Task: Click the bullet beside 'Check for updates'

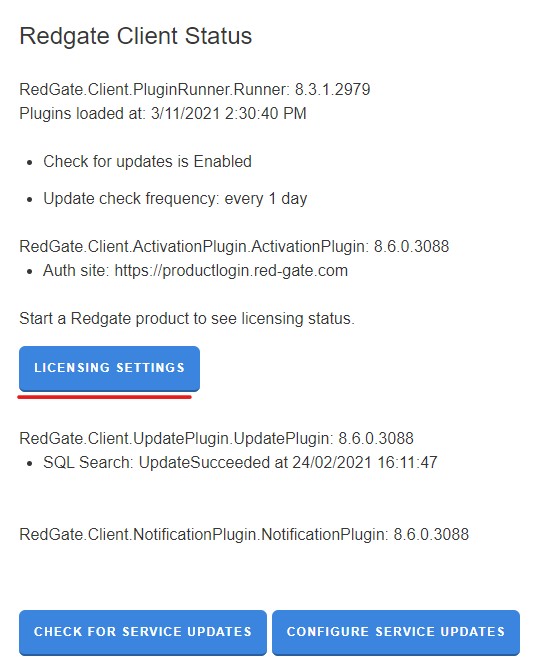Action: pyautogui.click(x=30, y=163)
